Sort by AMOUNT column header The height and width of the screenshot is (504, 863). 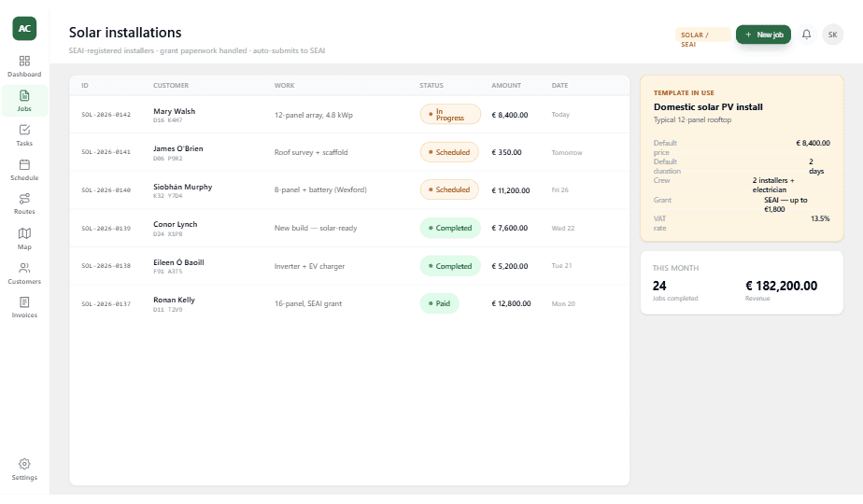[506, 85]
